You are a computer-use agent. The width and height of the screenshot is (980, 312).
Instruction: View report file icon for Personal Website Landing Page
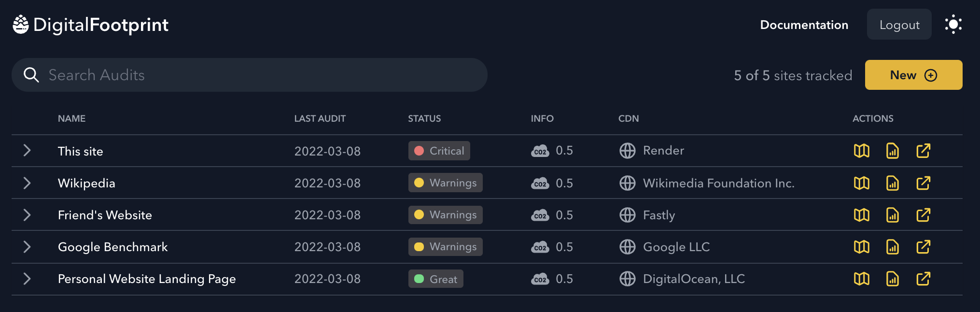coord(892,279)
